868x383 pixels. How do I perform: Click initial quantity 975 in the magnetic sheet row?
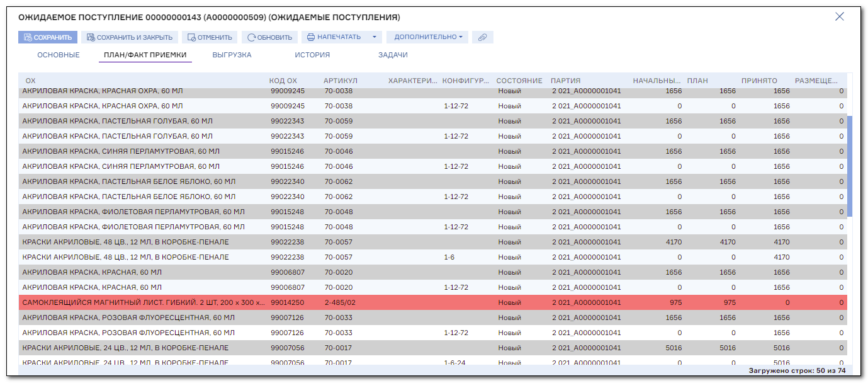(676, 302)
